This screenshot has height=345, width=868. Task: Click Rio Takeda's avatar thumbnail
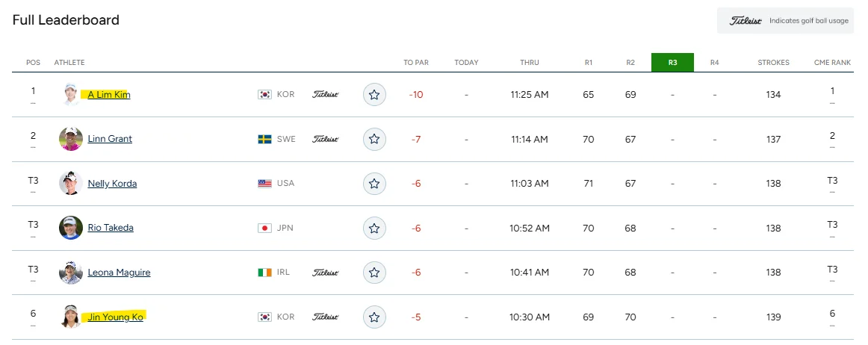71,228
